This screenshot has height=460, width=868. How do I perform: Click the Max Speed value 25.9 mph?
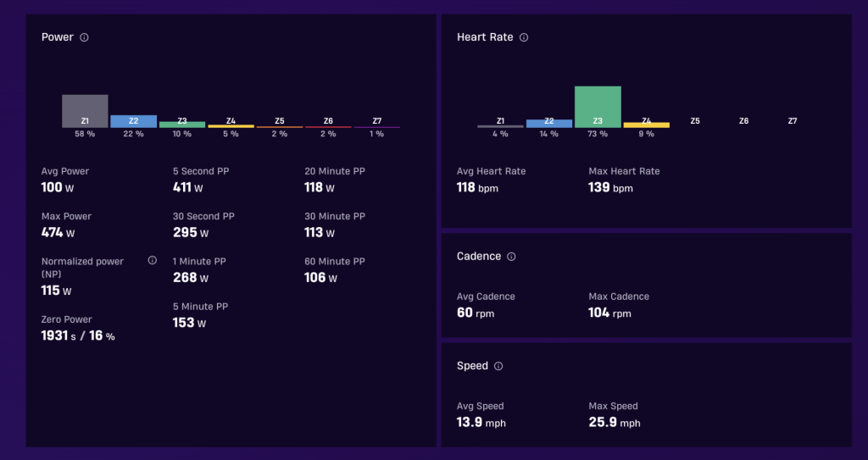[x=615, y=423]
